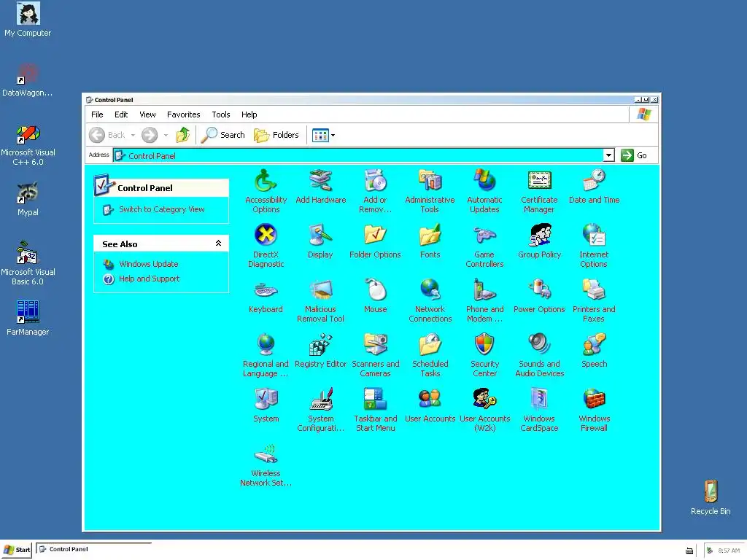Image resolution: width=747 pixels, height=560 pixels.
Task: Open Sounds and Audio Devices icon
Action: pos(539,355)
